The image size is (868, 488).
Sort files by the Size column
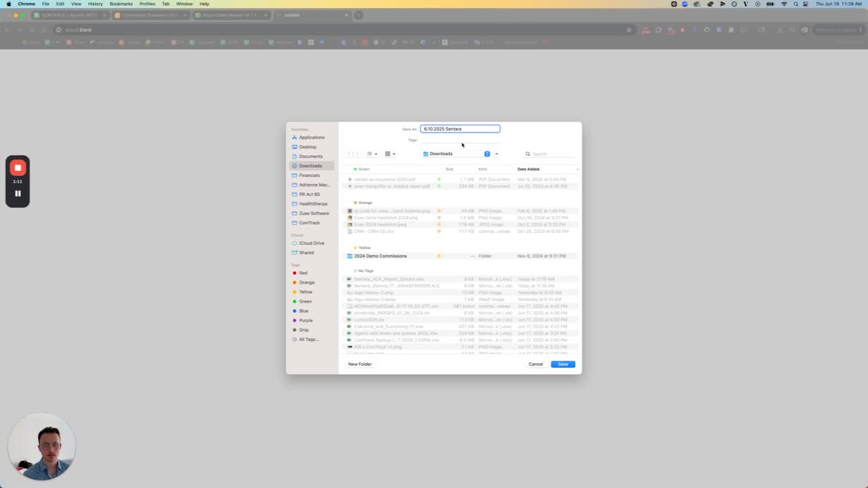pos(450,169)
